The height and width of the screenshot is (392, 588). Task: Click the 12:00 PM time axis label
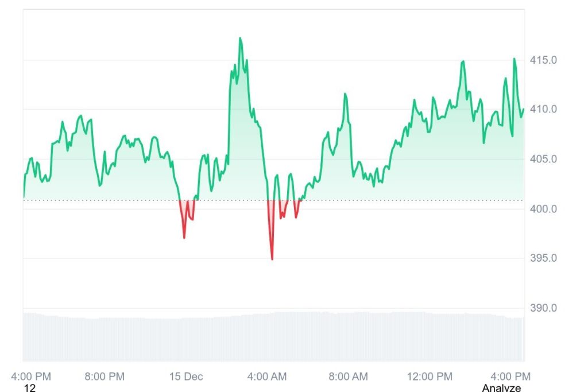(430, 377)
